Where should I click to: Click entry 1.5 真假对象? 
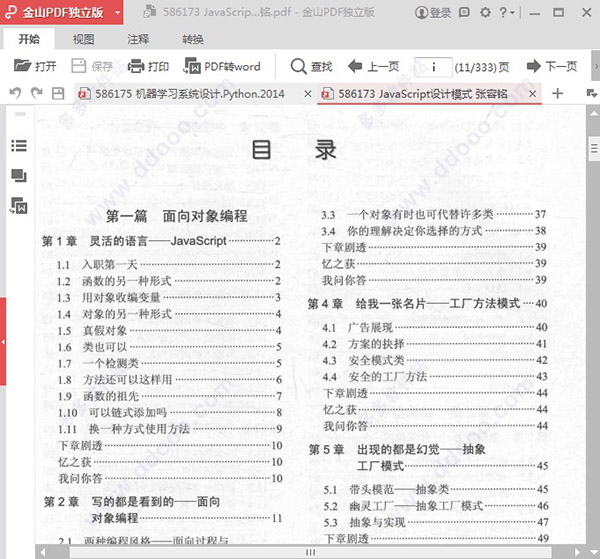pos(170,331)
